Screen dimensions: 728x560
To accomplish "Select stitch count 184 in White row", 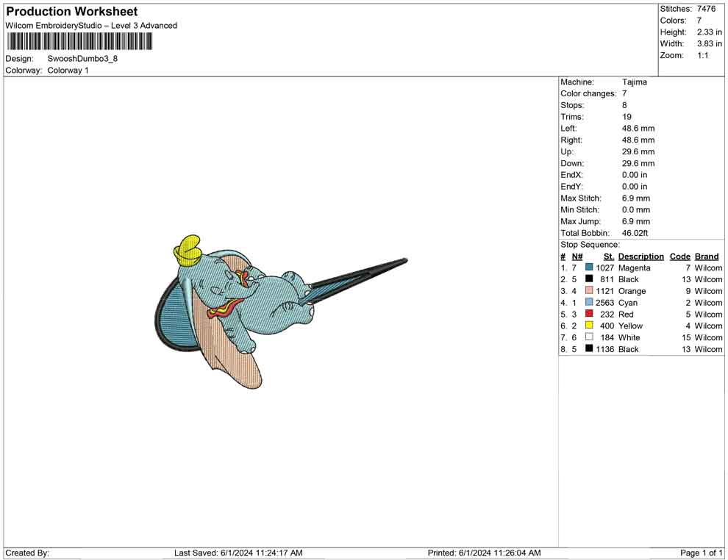I will pos(607,338).
